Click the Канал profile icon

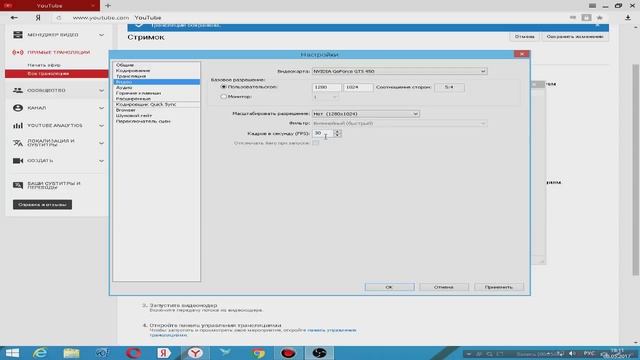[18, 108]
